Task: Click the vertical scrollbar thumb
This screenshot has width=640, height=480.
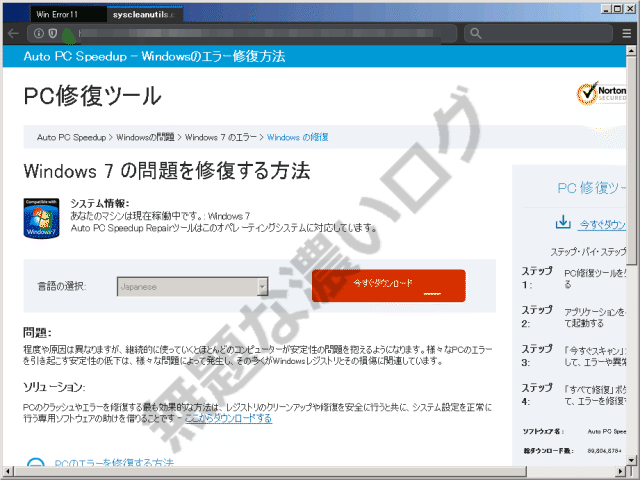Action: point(631,160)
